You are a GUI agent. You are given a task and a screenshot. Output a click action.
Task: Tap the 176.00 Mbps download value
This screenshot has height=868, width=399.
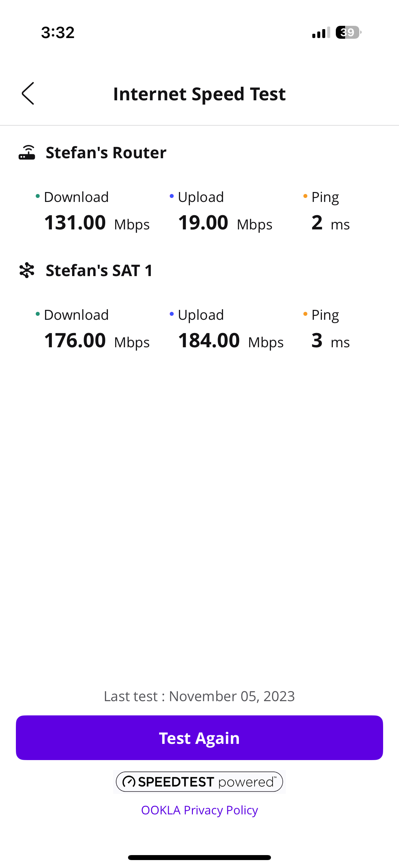coord(97,340)
